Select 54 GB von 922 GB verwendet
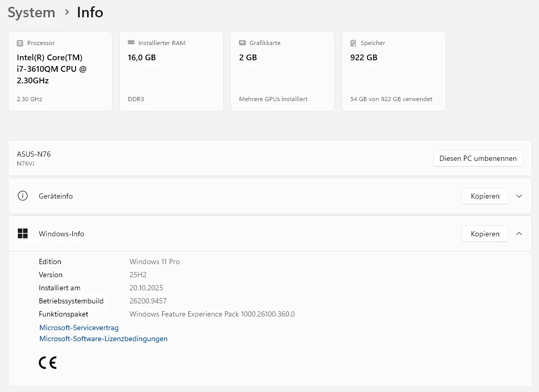This screenshot has height=392, width=539. 391,99
